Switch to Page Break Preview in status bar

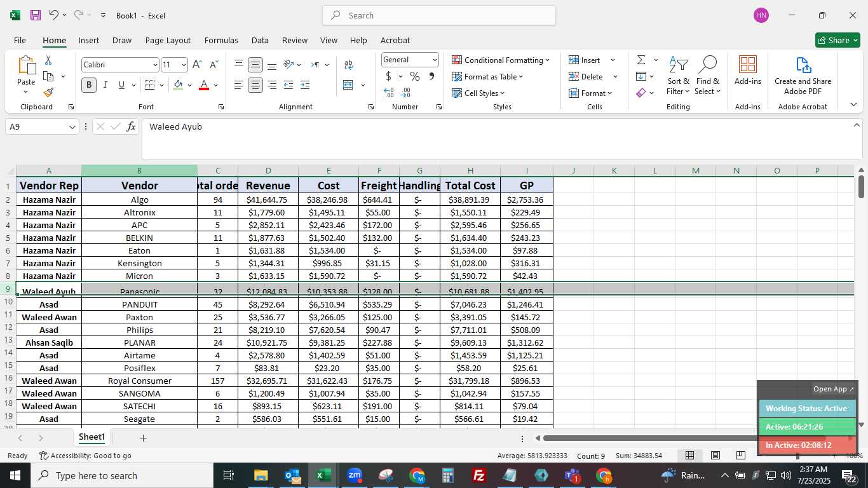click(x=741, y=456)
